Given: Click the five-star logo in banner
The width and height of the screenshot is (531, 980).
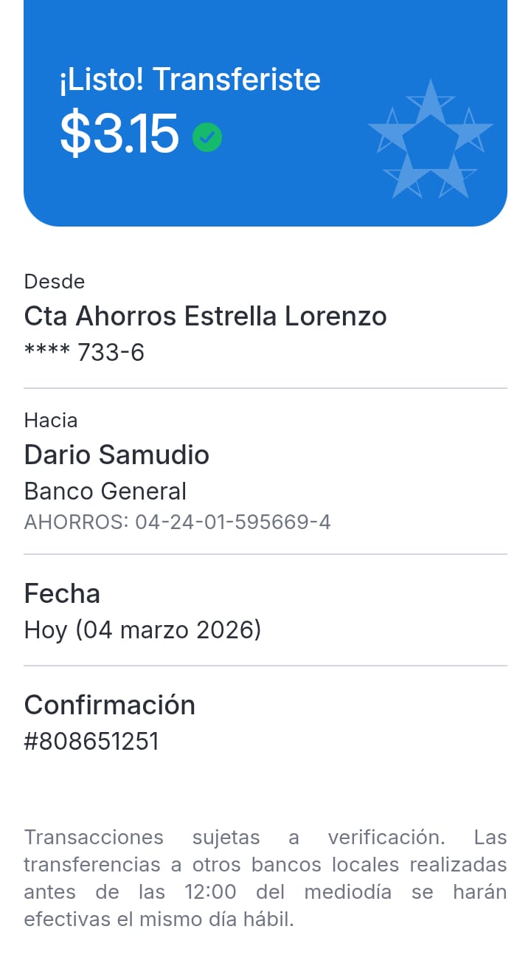Looking at the screenshot, I should click(430, 140).
